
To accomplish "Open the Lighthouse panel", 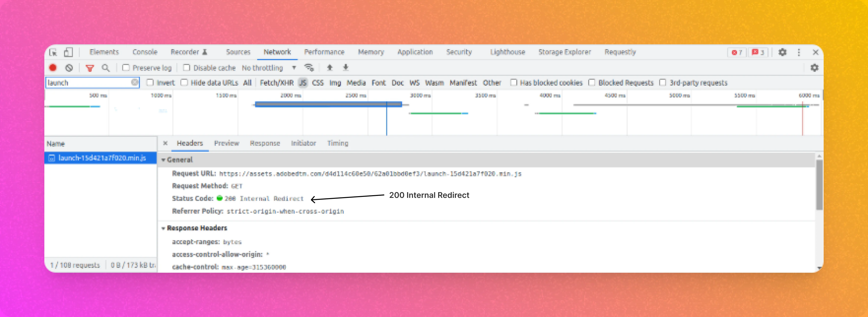I will tap(507, 52).
